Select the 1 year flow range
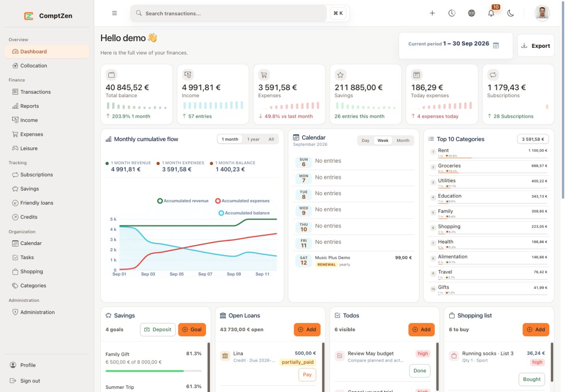The width and height of the screenshot is (565, 392). coord(253,139)
